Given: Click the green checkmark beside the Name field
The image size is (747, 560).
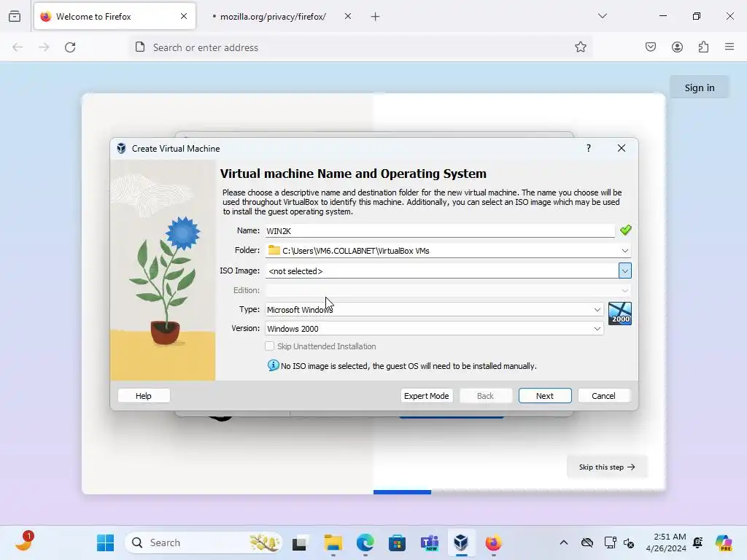Looking at the screenshot, I should (x=625, y=230).
